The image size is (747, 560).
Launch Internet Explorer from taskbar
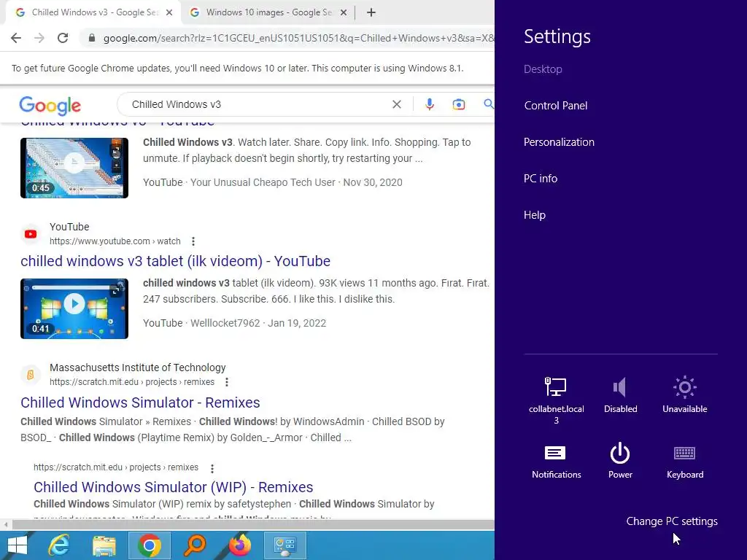point(59,545)
